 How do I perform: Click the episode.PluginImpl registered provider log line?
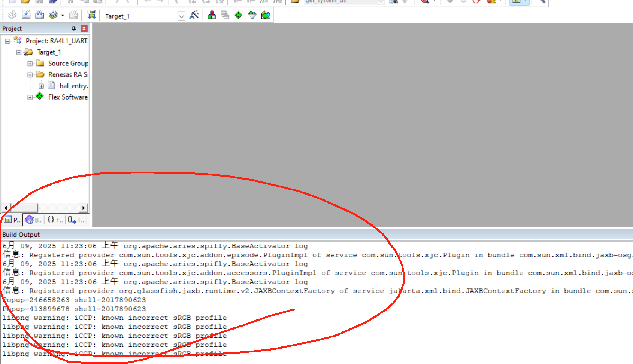point(318,255)
